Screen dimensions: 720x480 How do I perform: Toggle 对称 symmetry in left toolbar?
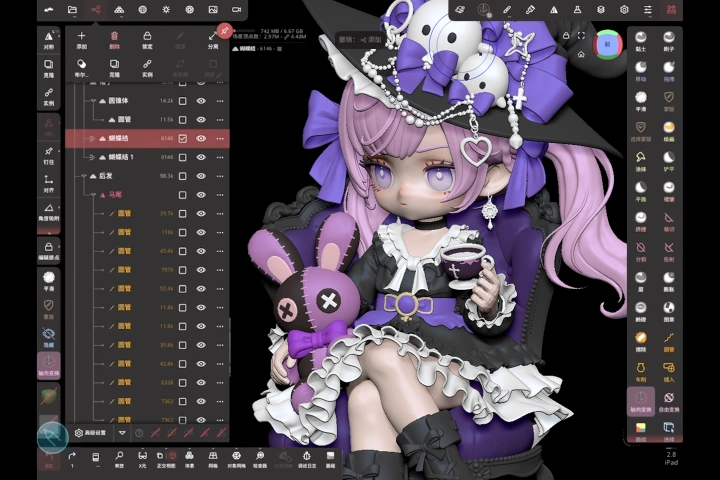tap(49, 40)
